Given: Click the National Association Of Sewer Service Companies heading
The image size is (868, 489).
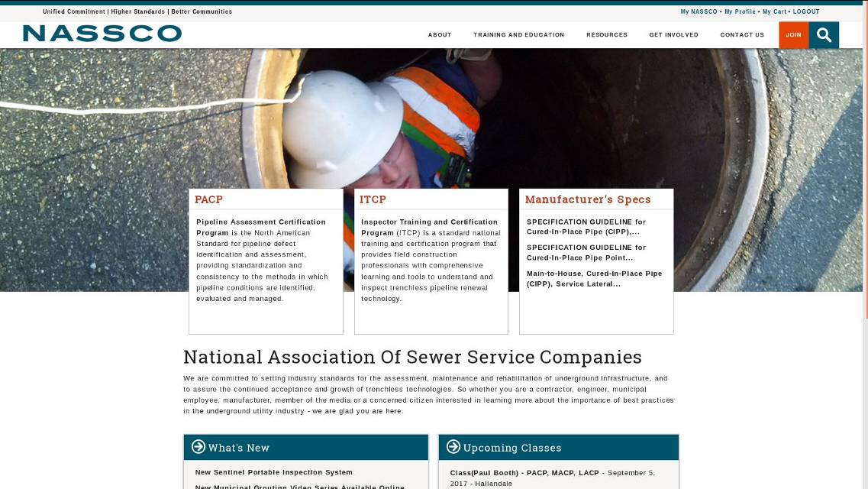Looking at the screenshot, I should [412, 357].
